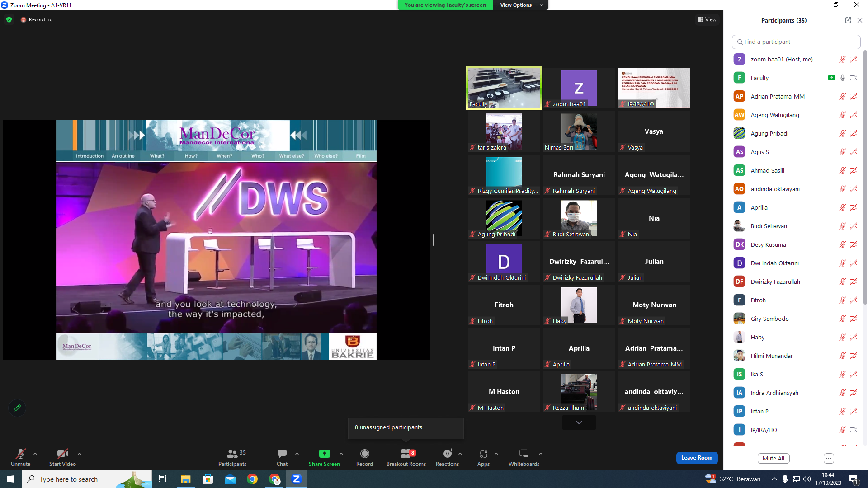This screenshot has width=868, height=488.
Task: Show more video tiles with down chevron
Action: coord(579,422)
